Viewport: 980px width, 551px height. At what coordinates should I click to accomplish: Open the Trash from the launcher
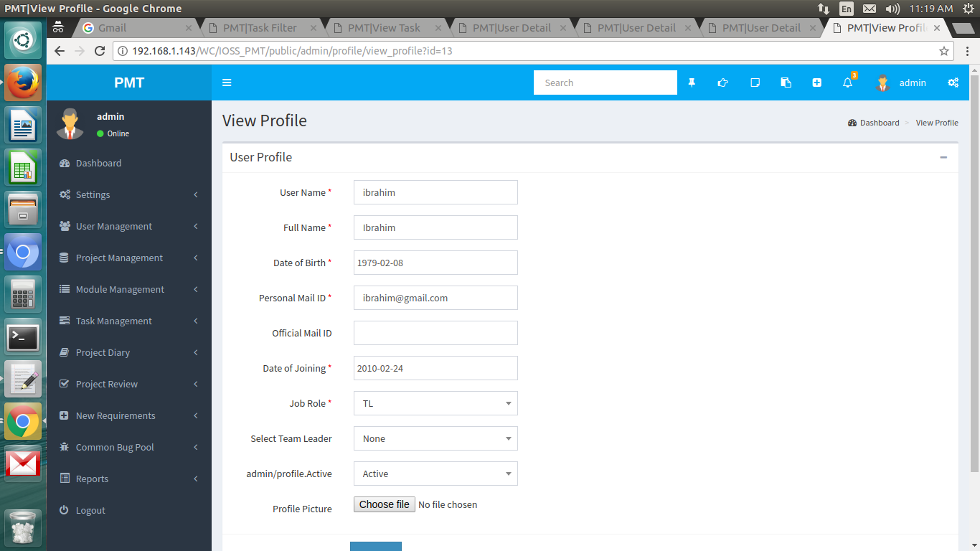point(23,528)
